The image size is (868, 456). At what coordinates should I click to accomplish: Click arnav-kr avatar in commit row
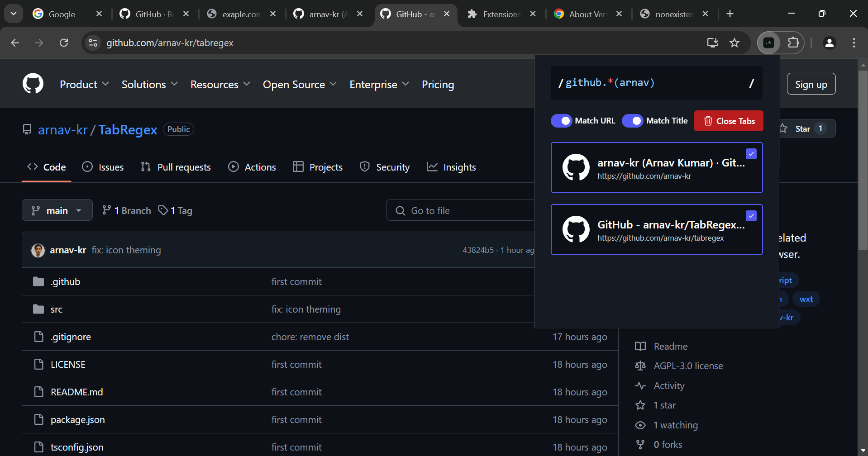38,250
